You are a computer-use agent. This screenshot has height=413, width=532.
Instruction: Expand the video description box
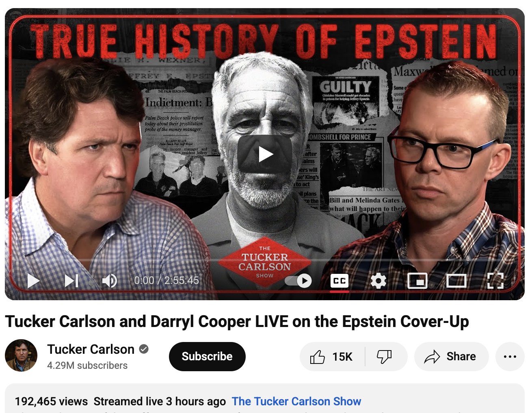265,398
